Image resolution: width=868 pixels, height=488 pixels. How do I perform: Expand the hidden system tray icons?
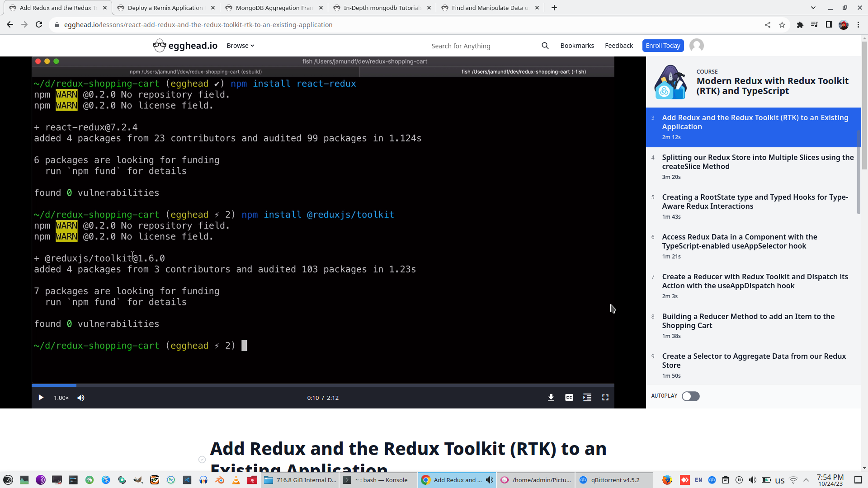806,480
